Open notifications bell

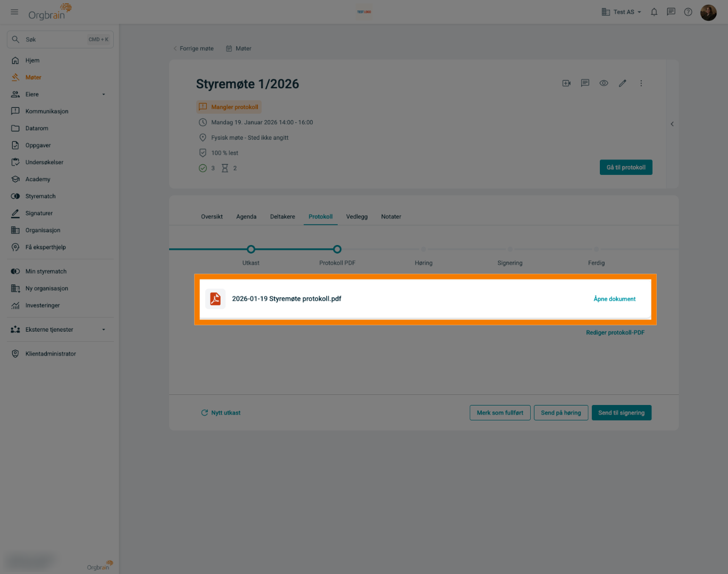click(x=654, y=12)
